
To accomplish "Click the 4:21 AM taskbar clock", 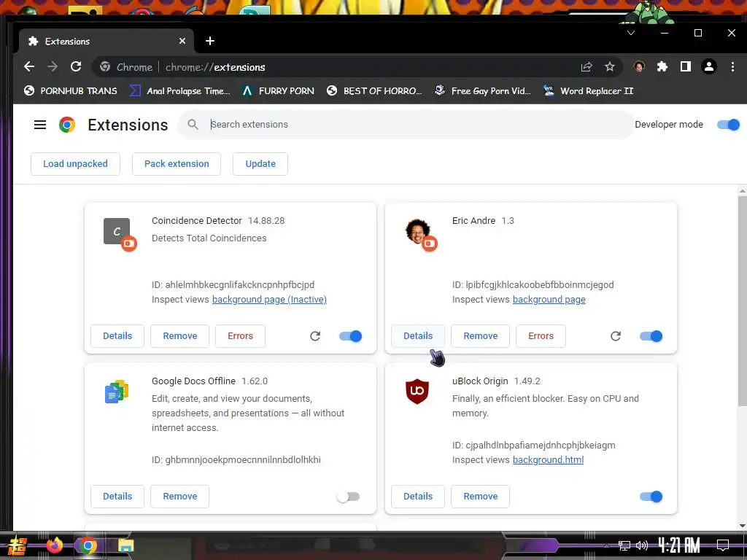I will point(679,545).
